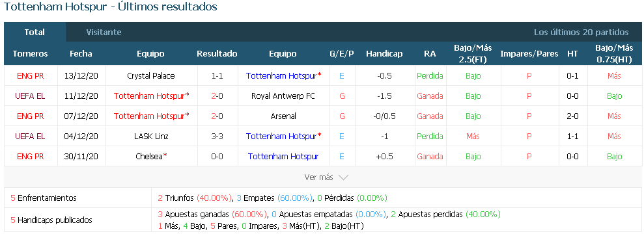Click the ENG PR tournament on 07/12/20
This screenshot has width=644, height=234.
point(31,116)
